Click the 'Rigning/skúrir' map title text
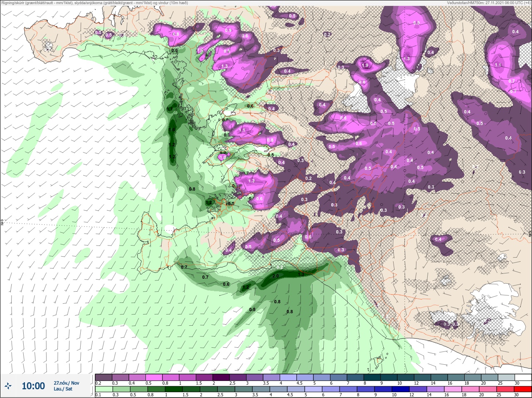532x398 pixels. [x=95, y=2]
